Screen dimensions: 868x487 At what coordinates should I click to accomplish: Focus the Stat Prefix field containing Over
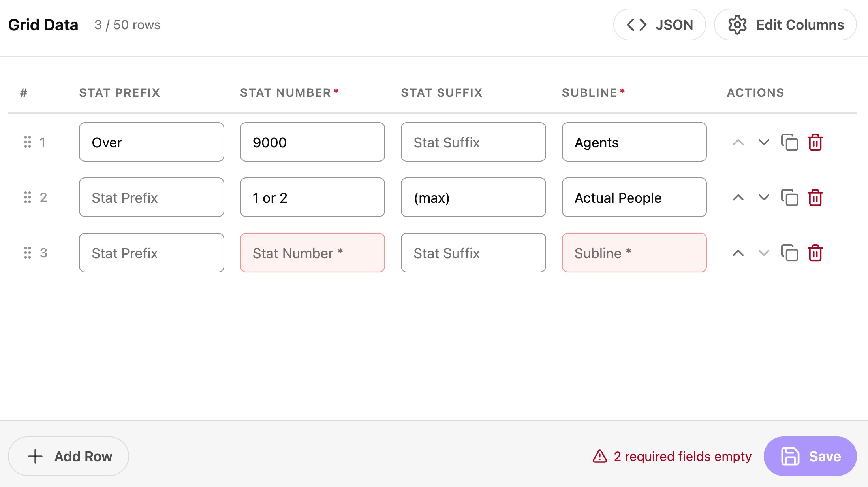coord(152,142)
